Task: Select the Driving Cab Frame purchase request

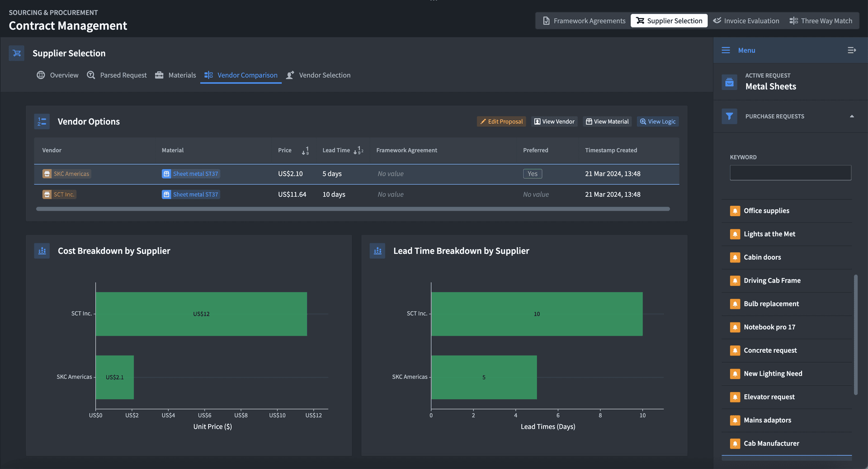Action: (772, 280)
